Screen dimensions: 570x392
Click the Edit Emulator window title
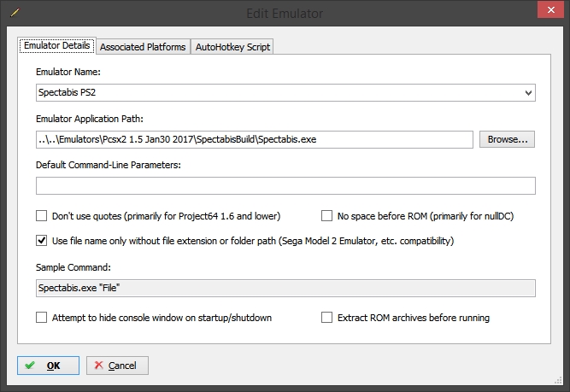point(285,14)
